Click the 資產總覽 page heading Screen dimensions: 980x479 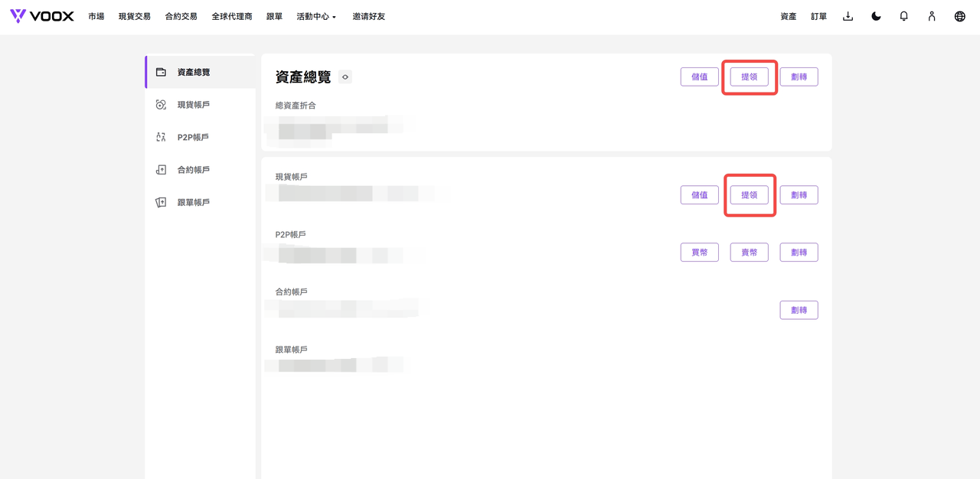(x=303, y=77)
